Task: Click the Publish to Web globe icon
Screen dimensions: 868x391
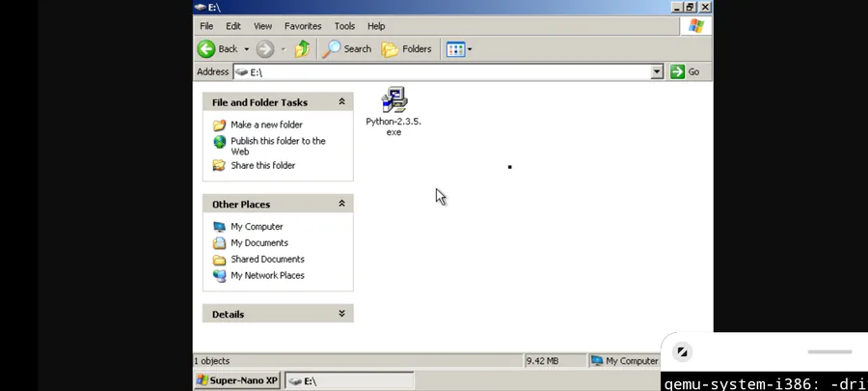Action: tap(220, 142)
